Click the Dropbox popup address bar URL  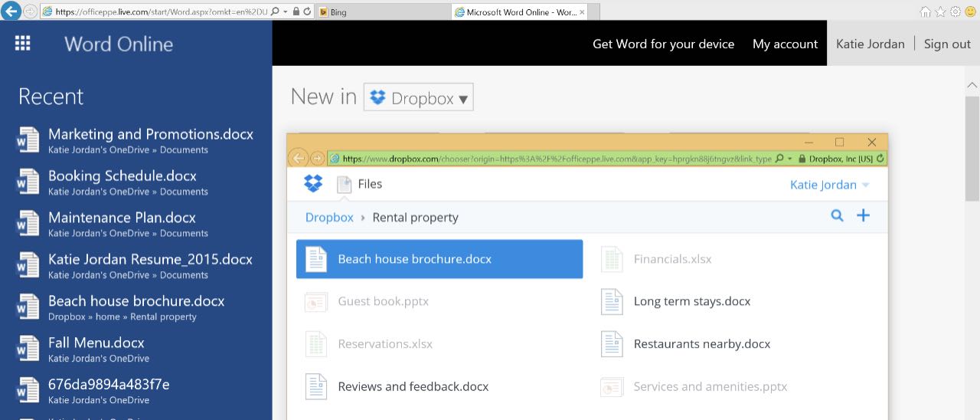[557, 159]
